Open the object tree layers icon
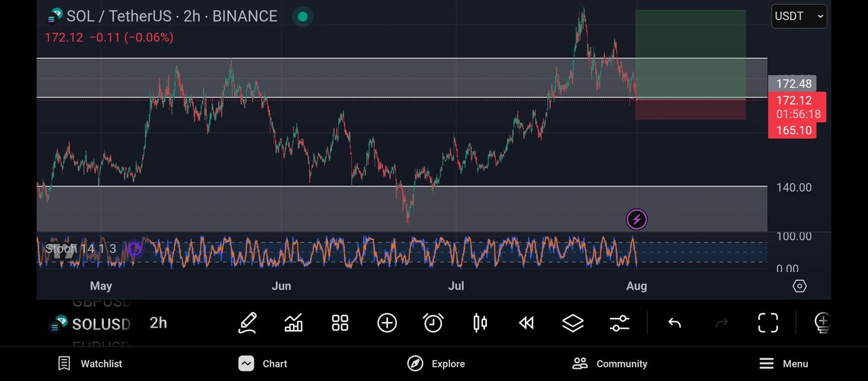Screen dimensions: 868x381 (573, 323)
